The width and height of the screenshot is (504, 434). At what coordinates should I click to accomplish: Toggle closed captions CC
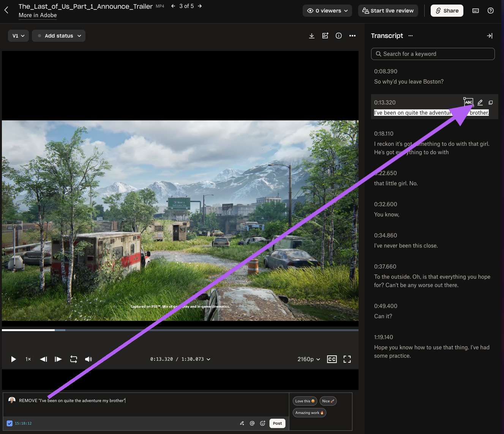332,359
